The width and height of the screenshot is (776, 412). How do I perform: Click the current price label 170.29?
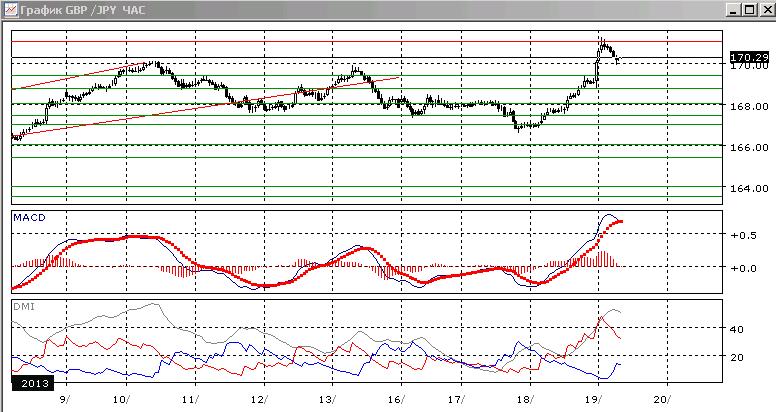[749, 57]
